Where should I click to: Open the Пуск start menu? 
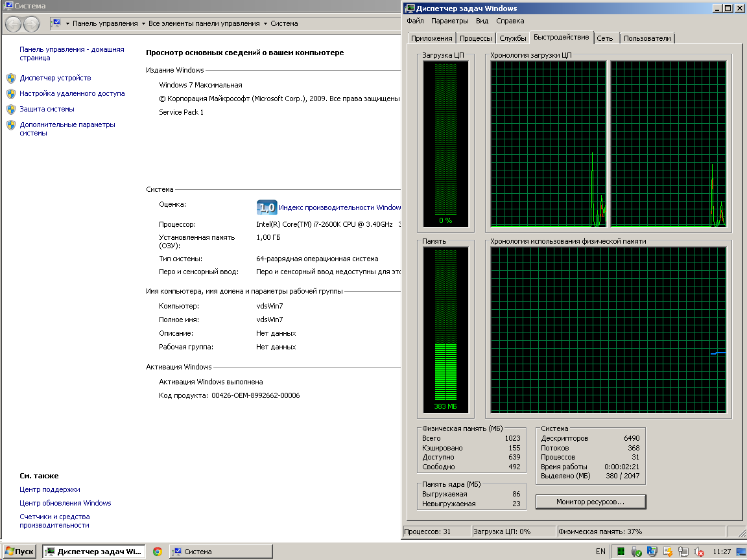[x=19, y=552]
